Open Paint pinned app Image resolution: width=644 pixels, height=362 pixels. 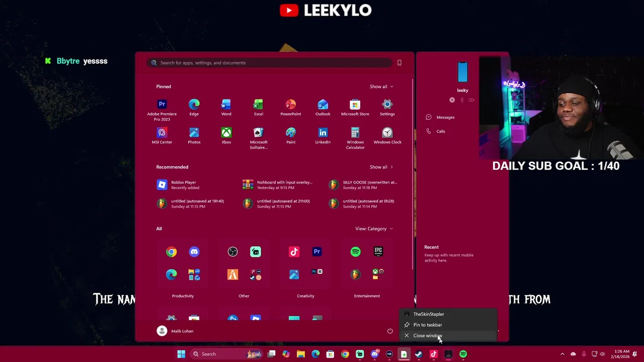pos(290,136)
